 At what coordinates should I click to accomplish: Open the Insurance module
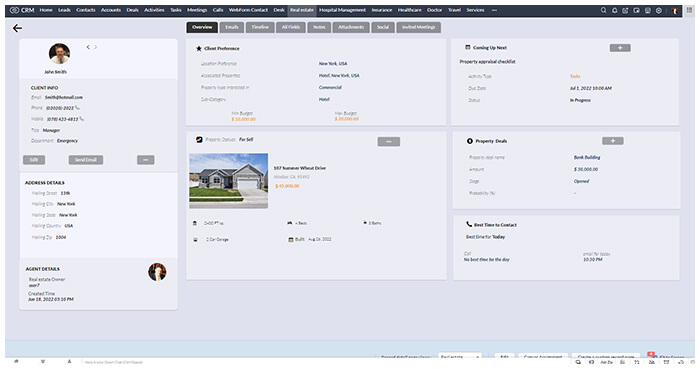[382, 10]
